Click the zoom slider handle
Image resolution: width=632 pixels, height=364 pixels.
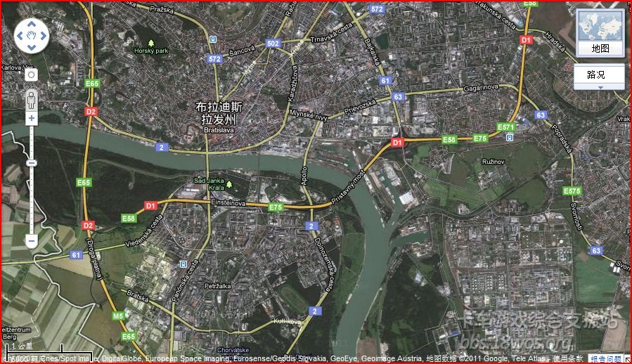tap(32, 163)
